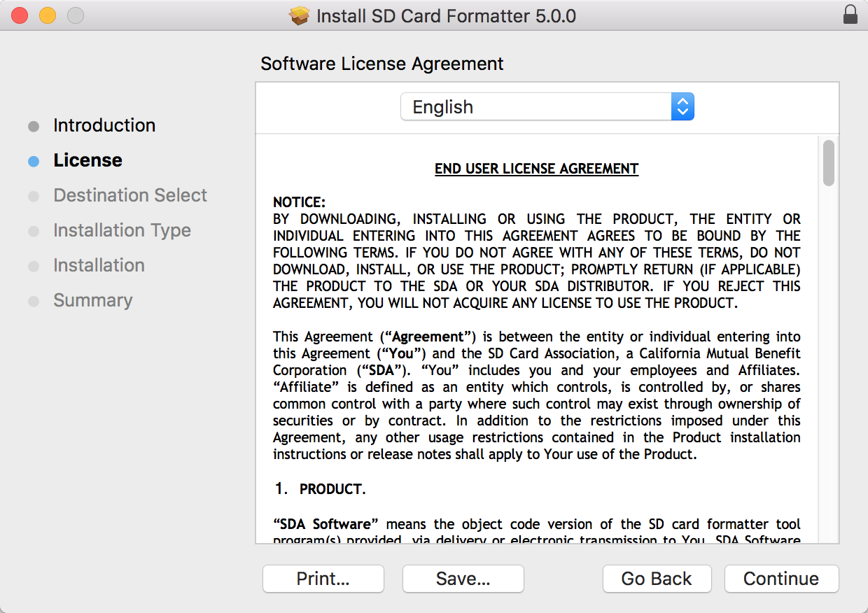Click the license text scrollbar thumb
The height and width of the screenshot is (613, 868).
click(x=829, y=163)
